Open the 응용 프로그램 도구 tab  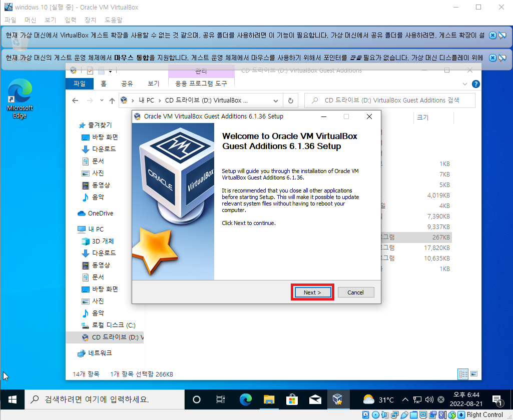coord(201,83)
